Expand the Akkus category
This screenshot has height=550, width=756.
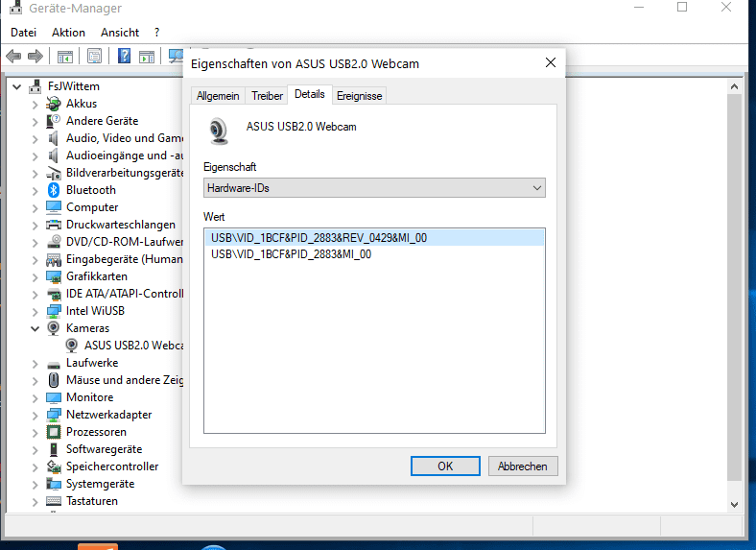pyautogui.click(x=35, y=105)
